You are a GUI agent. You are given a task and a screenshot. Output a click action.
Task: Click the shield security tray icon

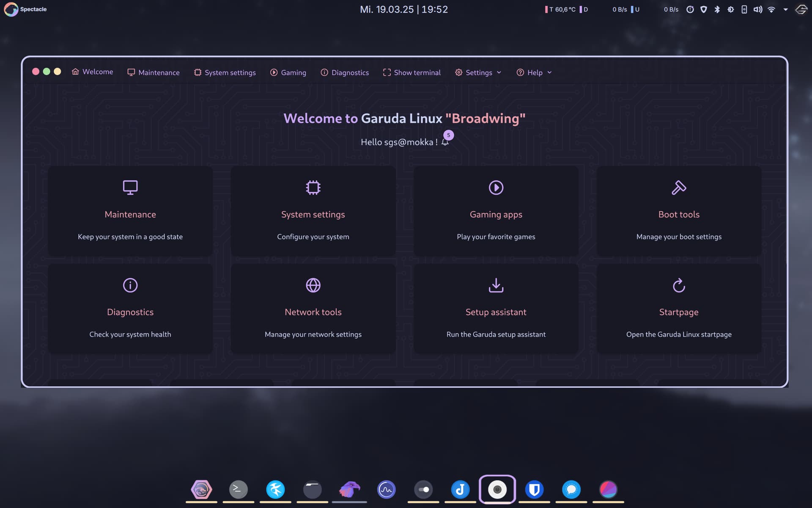[x=704, y=9]
